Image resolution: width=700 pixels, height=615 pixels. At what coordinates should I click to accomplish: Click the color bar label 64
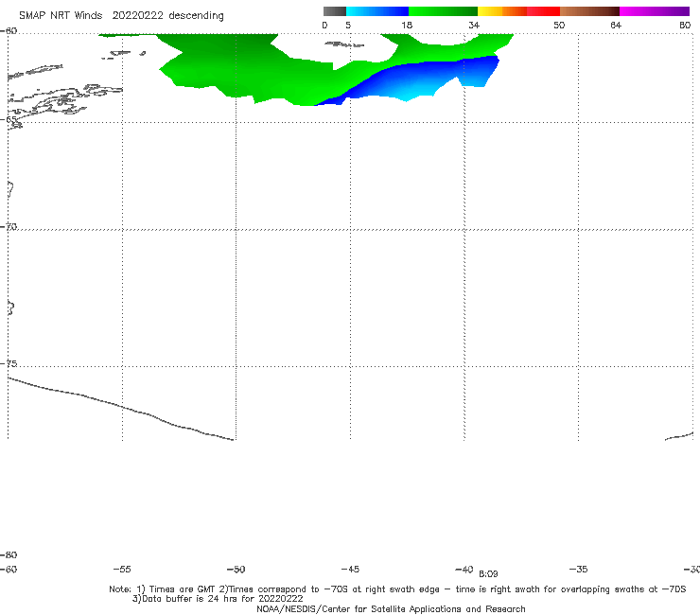(616, 25)
